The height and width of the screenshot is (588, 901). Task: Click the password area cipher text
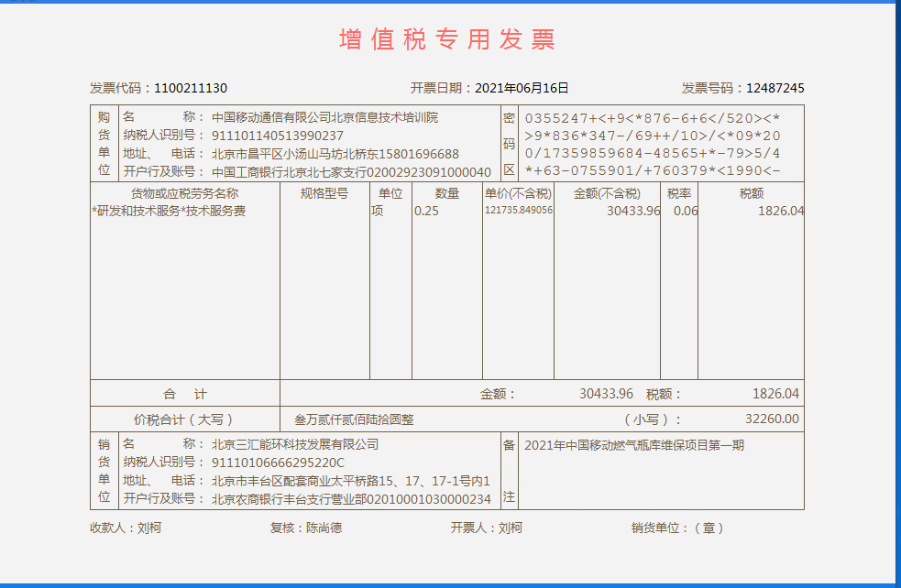[x=652, y=144]
